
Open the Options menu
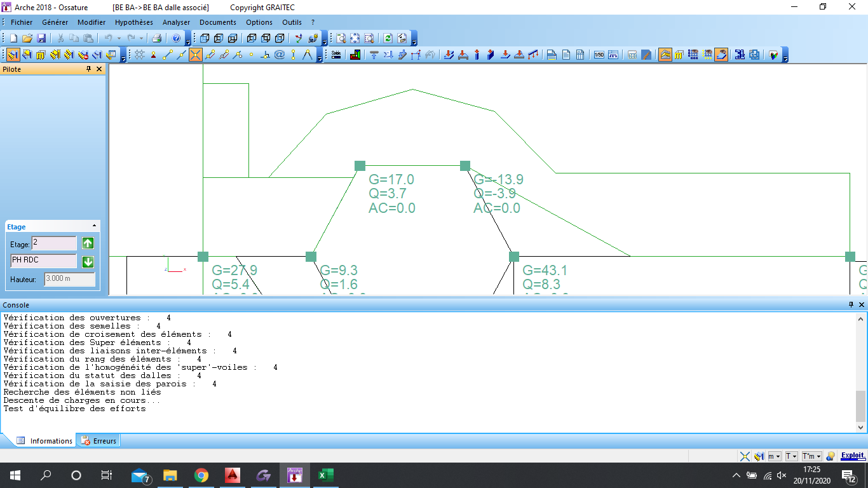pyautogui.click(x=259, y=22)
